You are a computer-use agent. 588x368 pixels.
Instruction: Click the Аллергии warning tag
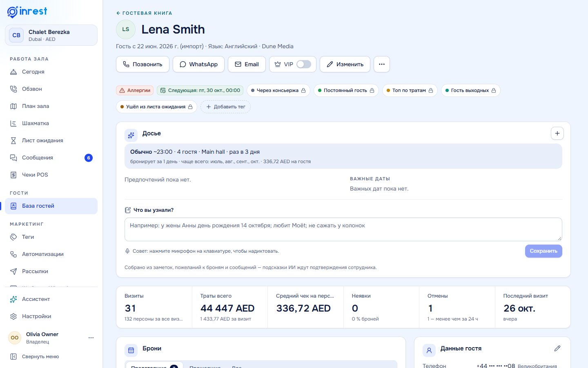(135, 90)
